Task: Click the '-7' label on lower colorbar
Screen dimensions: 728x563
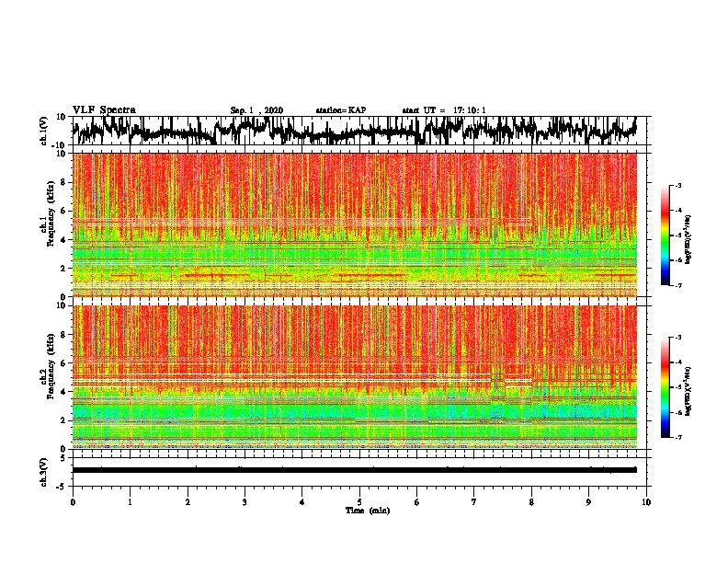Action: point(677,437)
